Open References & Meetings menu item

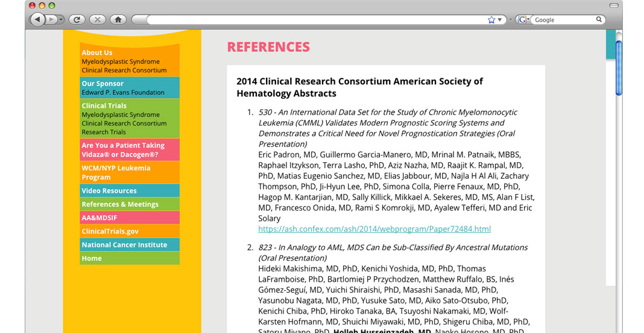[x=130, y=204]
